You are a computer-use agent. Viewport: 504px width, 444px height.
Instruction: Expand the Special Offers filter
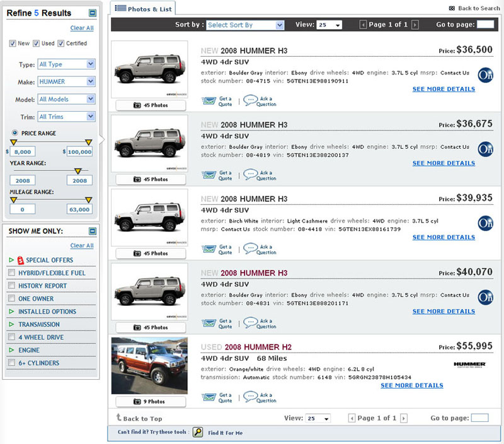(11, 260)
